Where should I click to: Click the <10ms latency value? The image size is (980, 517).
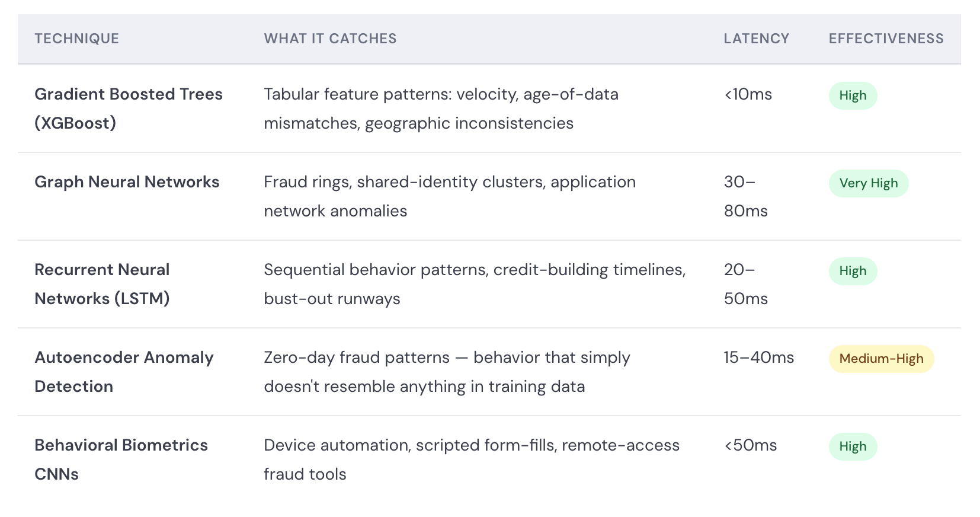click(x=748, y=94)
